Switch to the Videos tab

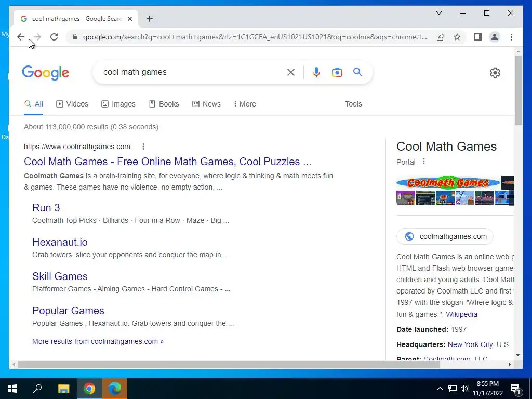click(72, 104)
